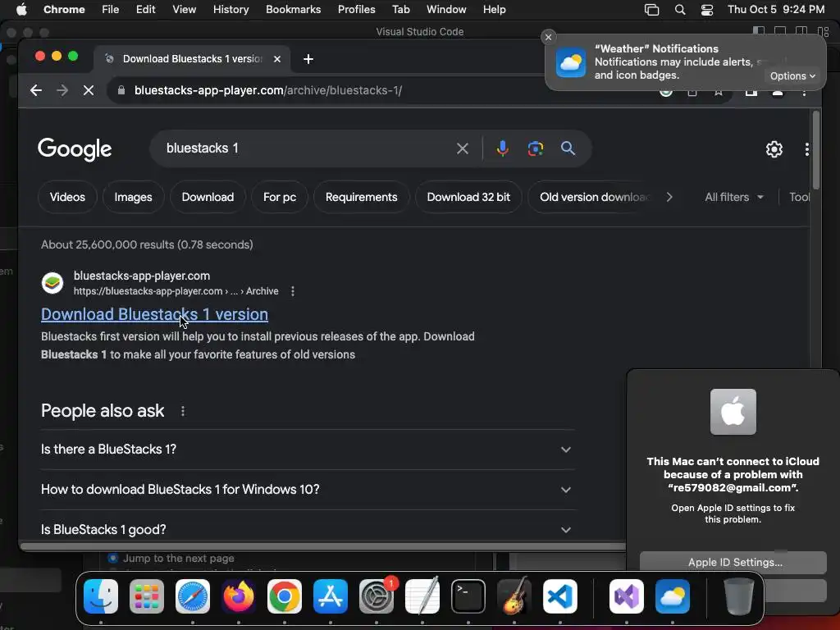Click the page vertical scrollbar
Screen dimensions: 840x630
(816, 151)
